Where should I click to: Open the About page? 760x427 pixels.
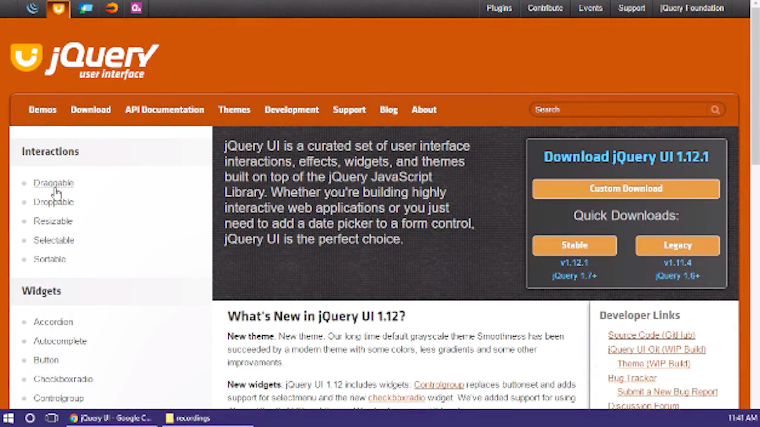[x=424, y=110]
